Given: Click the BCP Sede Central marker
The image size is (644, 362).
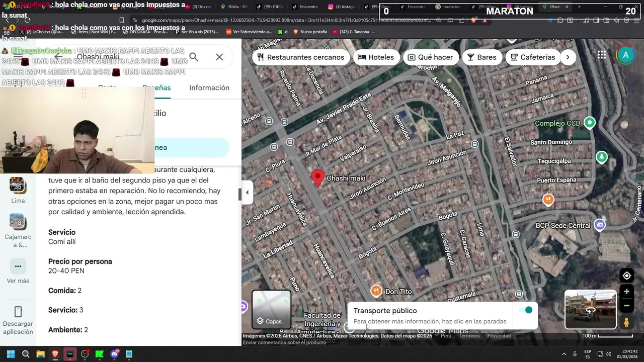Looking at the screenshot, I should [x=599, y=225].
